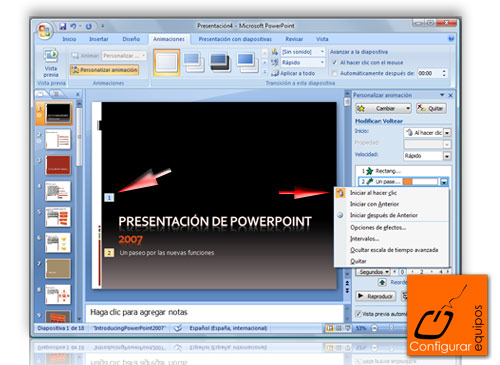Click 'Español (España, internacional)' in status bar
Viewport: 500px width, 365px height.
pos(228,328)
